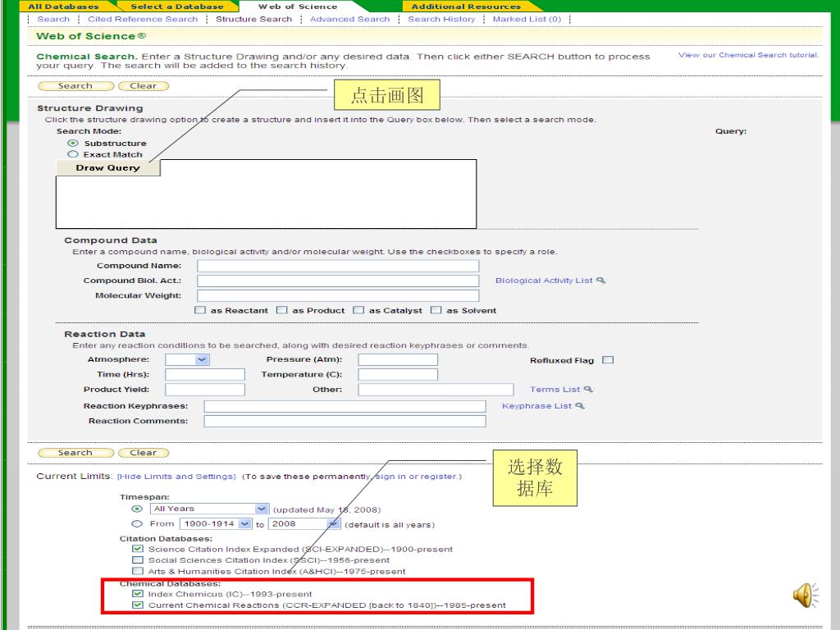The height and width of the screenshot is (630, 840).
Task: Click the Draw Query button
Action: (107, 167)
